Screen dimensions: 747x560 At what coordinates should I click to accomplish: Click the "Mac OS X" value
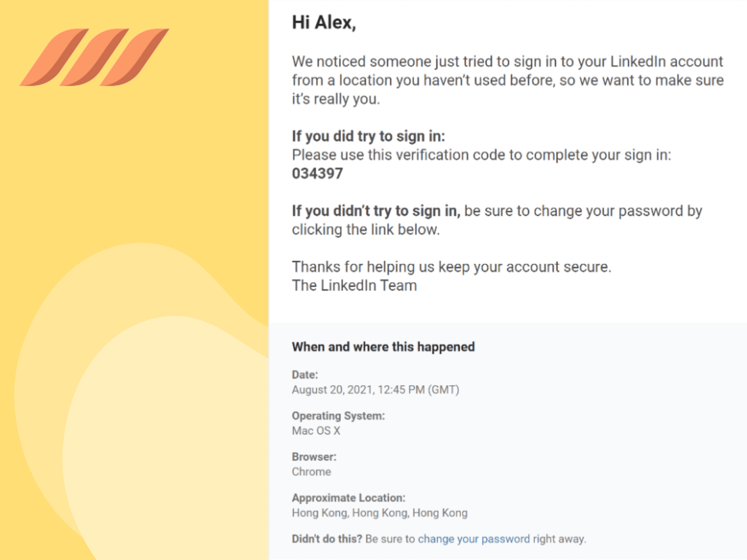(316, 431)
